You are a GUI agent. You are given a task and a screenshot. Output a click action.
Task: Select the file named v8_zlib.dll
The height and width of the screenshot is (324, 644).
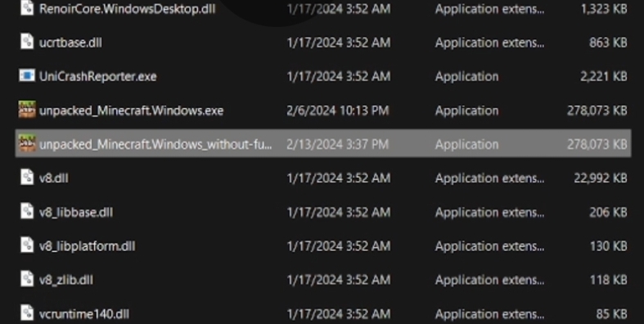[66, 280]
